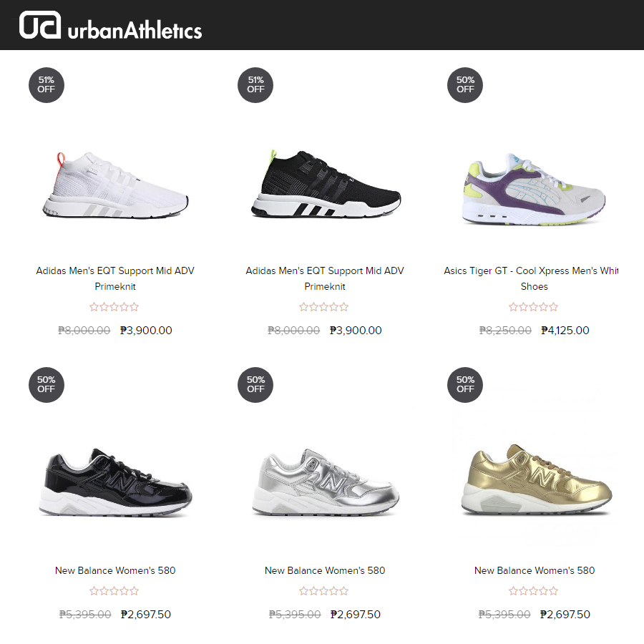View the Asics Tiger GT sneaker photo

(535, 187)
